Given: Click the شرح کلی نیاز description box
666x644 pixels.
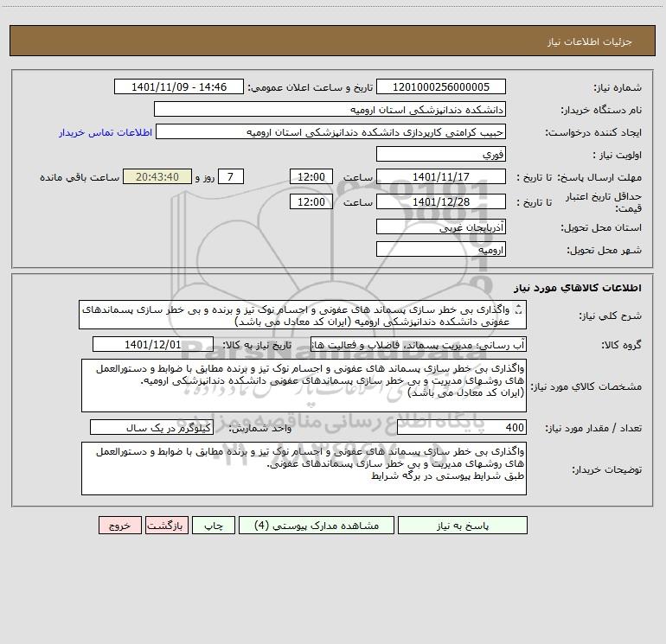Looking at the screenshot, I should [x=303, y=315].
